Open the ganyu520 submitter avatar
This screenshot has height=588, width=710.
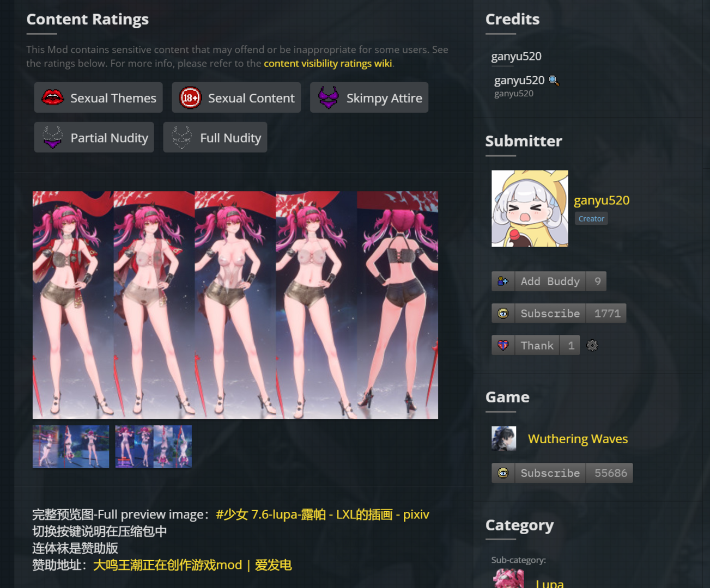[x=530, y=209]
